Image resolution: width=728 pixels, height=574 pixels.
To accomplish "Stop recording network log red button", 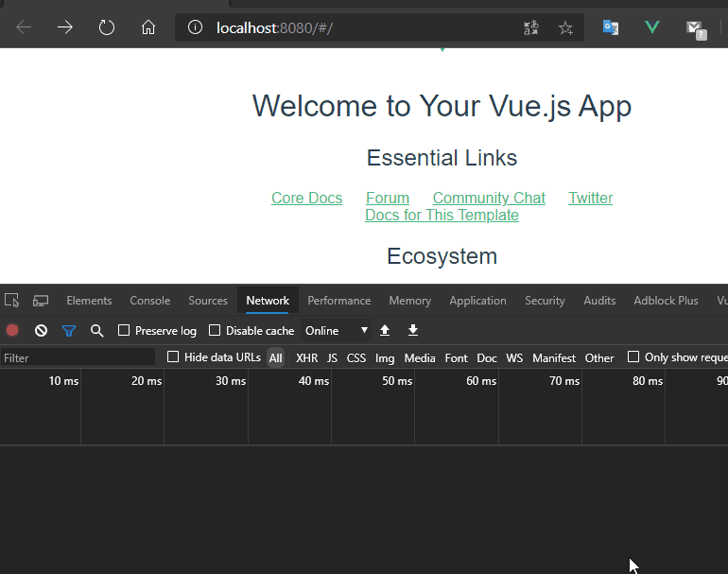I will [x=12, y=330].
